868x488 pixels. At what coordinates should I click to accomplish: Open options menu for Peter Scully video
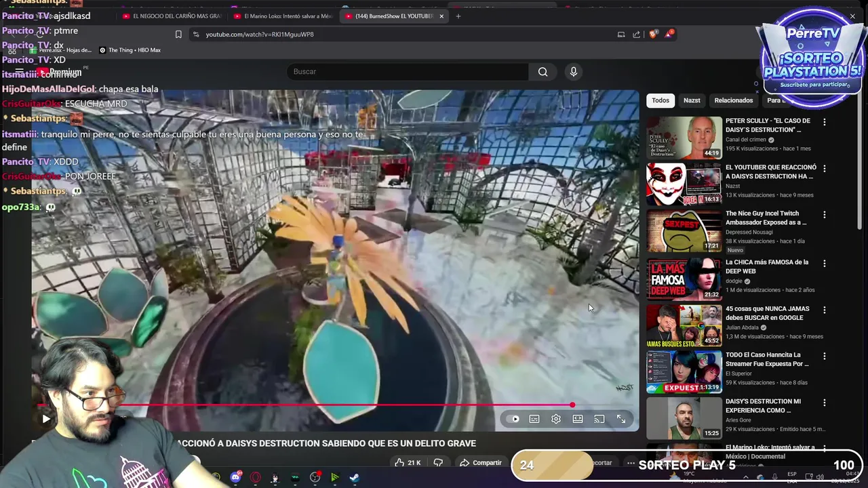click(825, 122)
